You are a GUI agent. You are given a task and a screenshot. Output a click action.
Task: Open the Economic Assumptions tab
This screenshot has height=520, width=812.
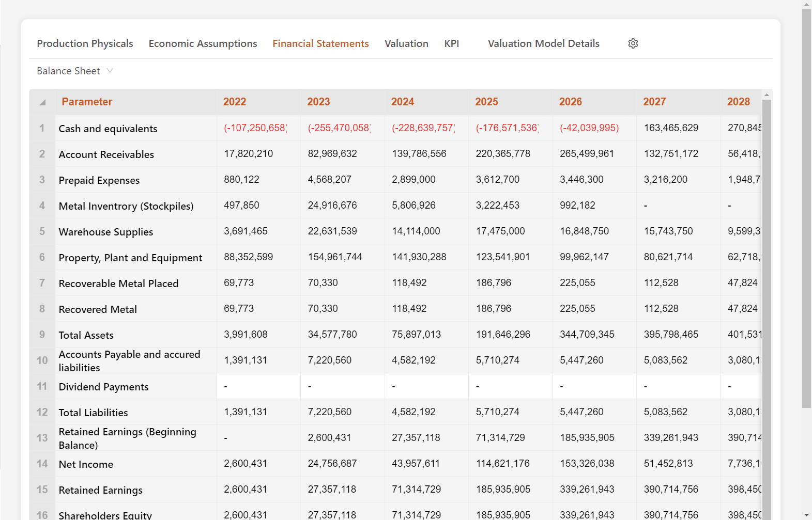(203, 43)
